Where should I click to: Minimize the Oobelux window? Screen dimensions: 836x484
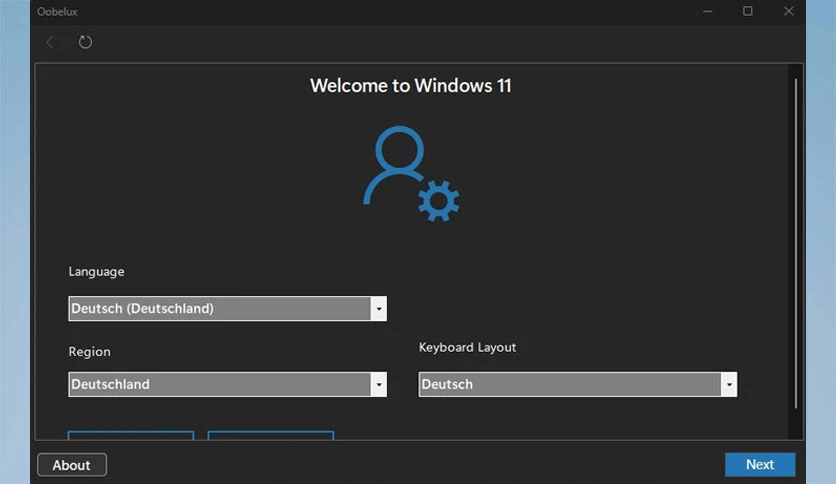[708, 11]
